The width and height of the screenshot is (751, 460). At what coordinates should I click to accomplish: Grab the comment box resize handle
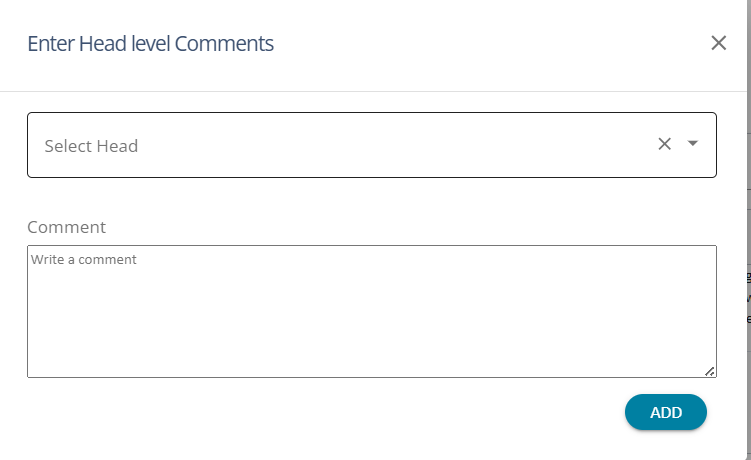[x=710, y=371]
